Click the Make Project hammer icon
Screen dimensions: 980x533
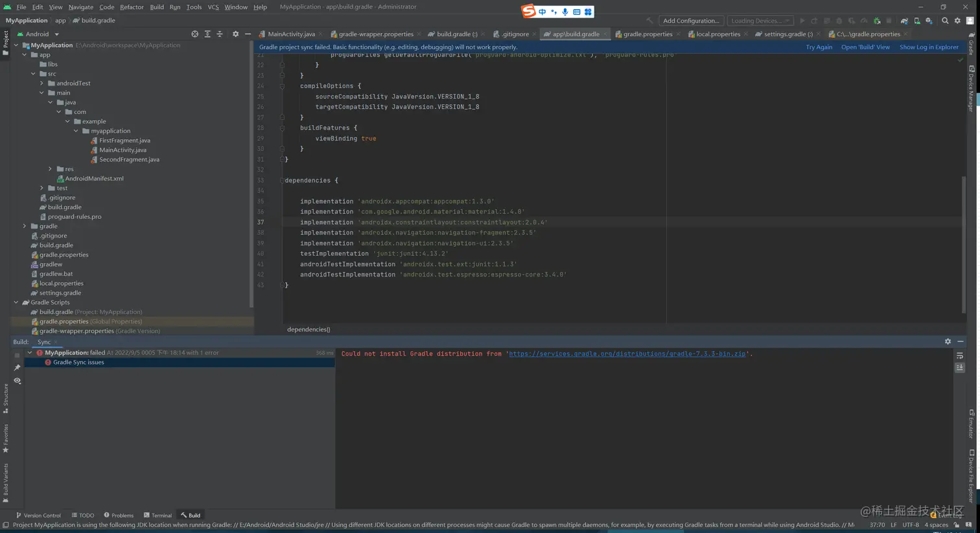[649, 21]
